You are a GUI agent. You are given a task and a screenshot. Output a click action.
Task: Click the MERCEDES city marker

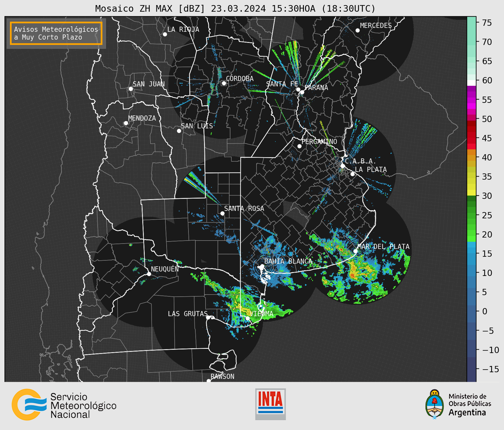coord(358,31)
